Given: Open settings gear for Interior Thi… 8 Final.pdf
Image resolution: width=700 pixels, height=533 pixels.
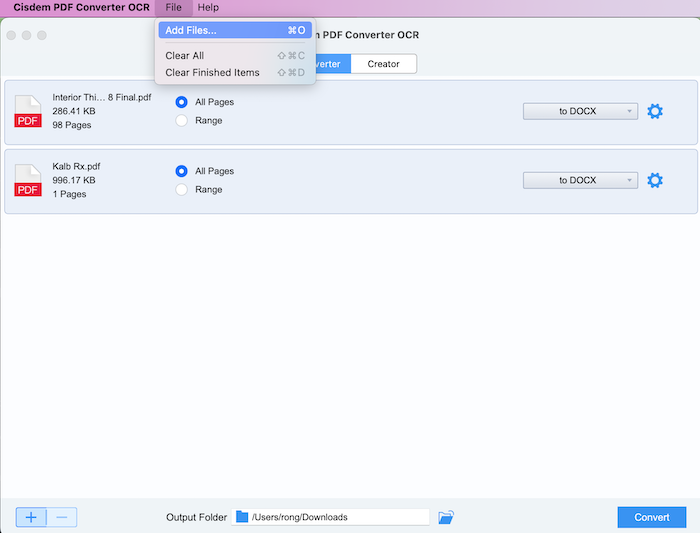Looking at the screenshot, I should [x=655, y=111].
